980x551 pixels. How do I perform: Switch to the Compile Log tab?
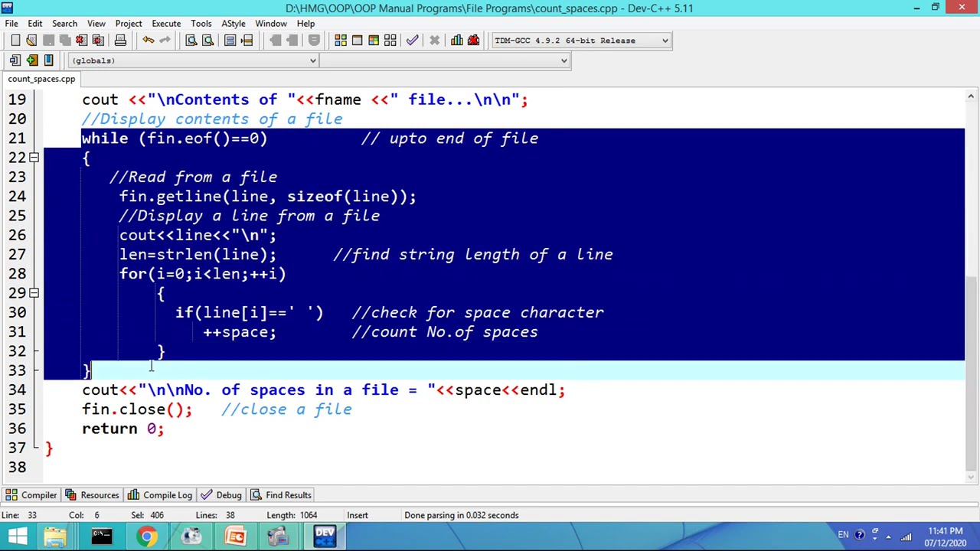(160, 495)
